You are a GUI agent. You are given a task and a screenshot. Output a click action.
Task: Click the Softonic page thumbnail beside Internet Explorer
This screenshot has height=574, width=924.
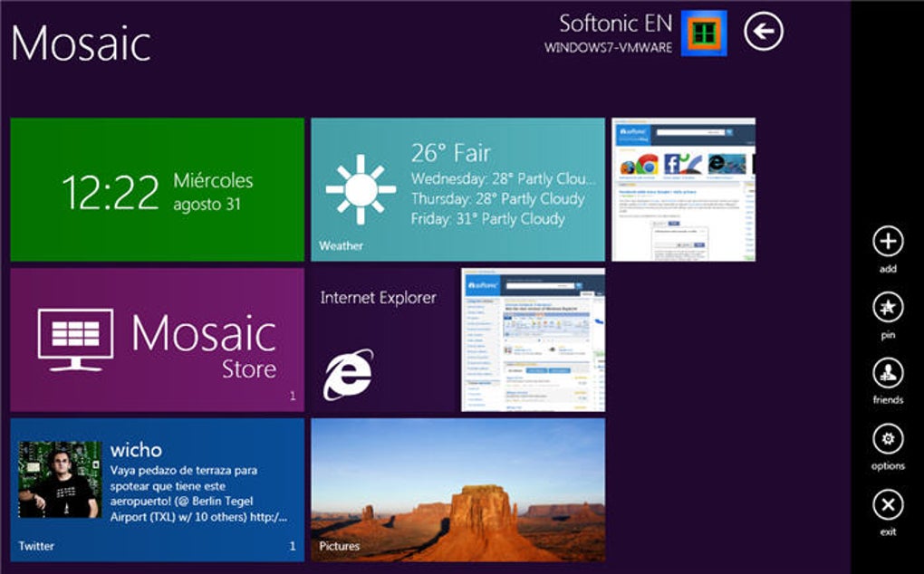pyautogui.click(x=534, y=340)
